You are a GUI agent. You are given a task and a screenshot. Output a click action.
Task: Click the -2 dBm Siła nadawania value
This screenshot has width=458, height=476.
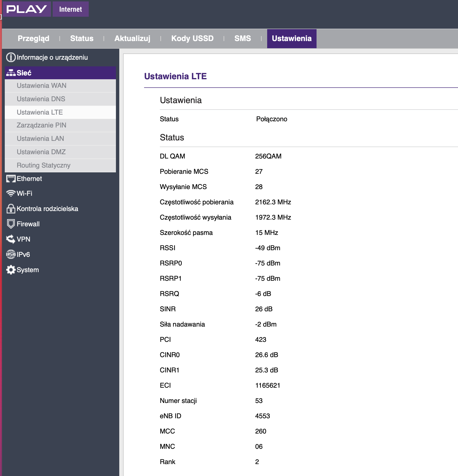(266, 324)
